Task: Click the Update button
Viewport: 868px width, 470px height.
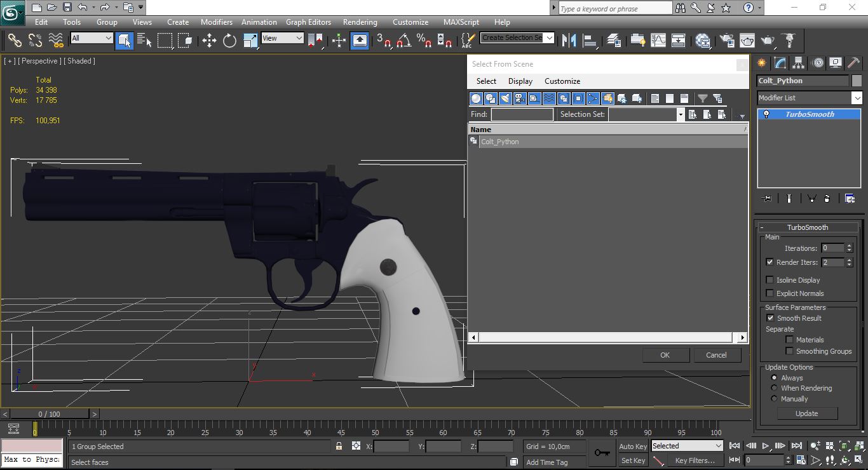Action: [807, 413]
